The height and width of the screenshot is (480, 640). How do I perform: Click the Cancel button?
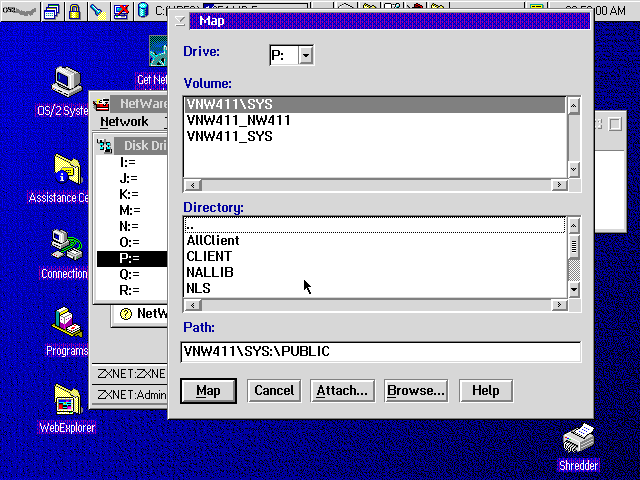(274, 391)
